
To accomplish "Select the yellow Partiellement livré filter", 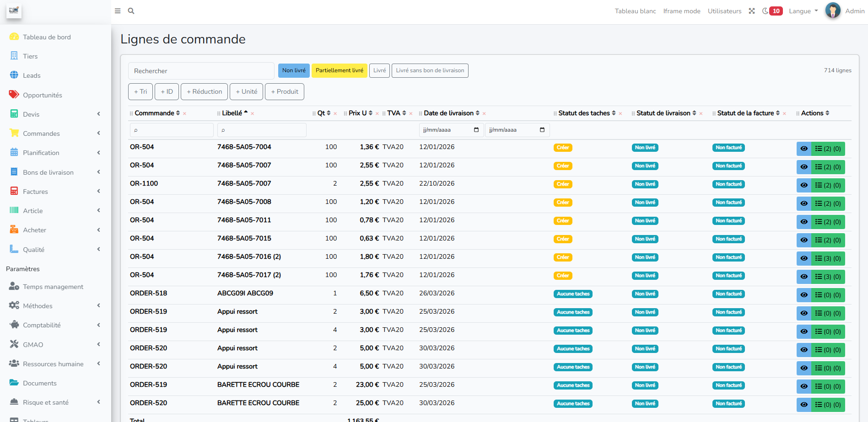I will [339, 70].
